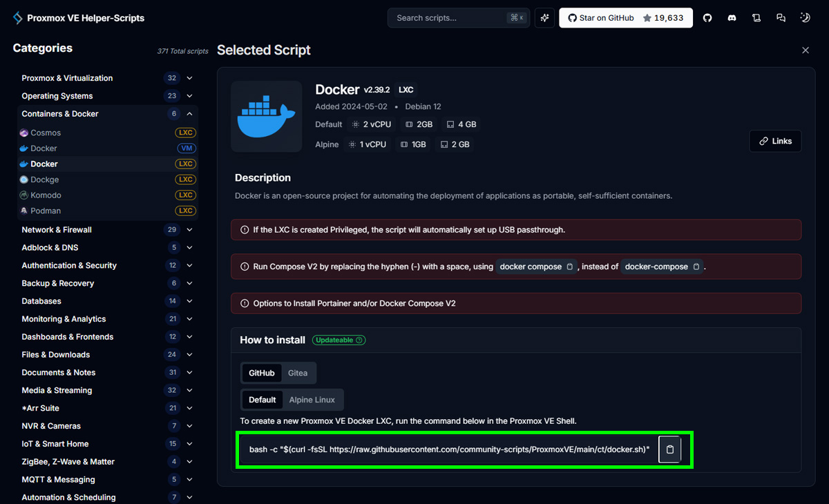Click the Portainer install options note

click(x=516, y=303)
